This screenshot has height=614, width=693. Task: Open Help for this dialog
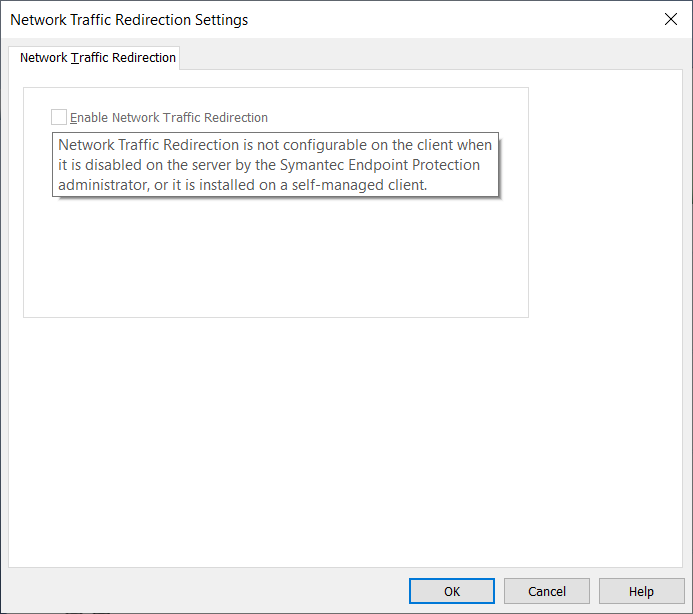(641, 591)
